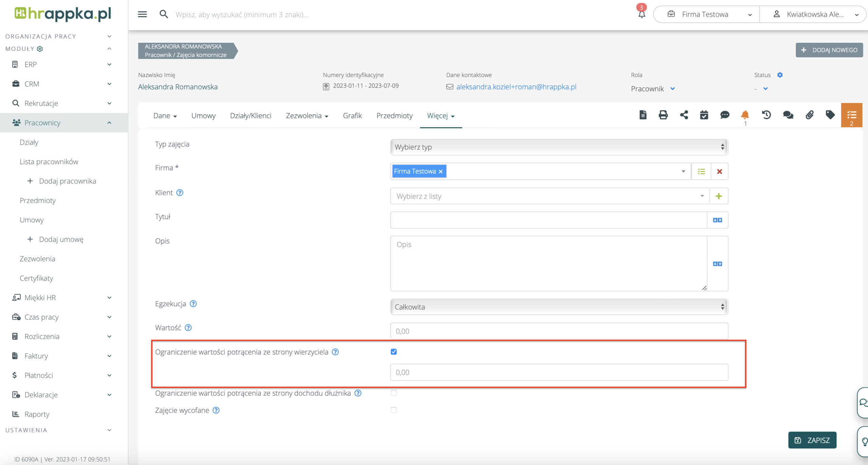Expand the Klient list dropdown
This screenshot has height=465, width=868.
[549, 196]
